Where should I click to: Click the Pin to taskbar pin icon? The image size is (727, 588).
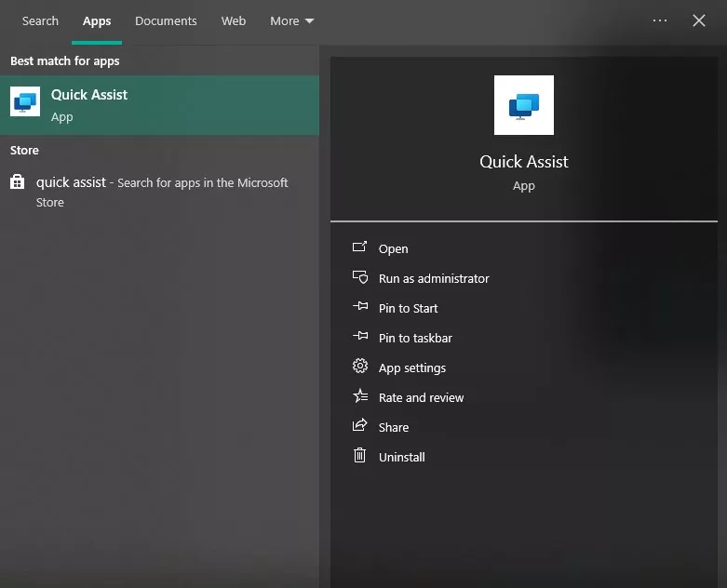tap(360, 336)
